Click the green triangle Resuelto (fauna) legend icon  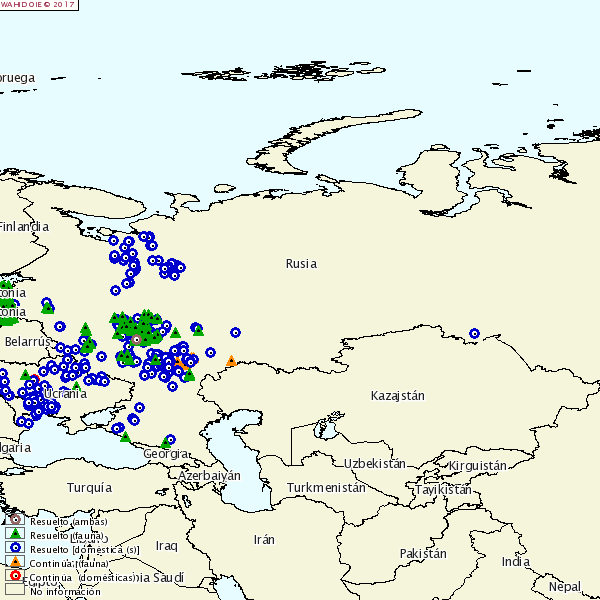click(x=16, y=535)
